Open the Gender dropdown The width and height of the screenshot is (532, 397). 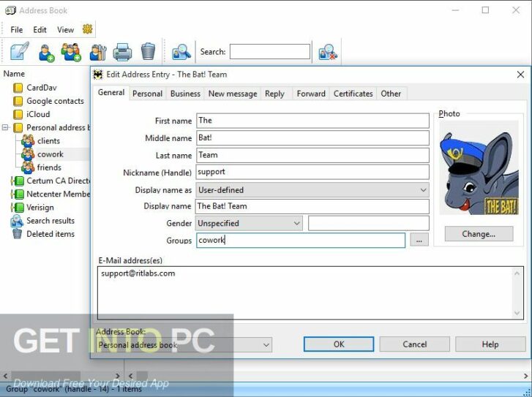(x=296, y=224)
